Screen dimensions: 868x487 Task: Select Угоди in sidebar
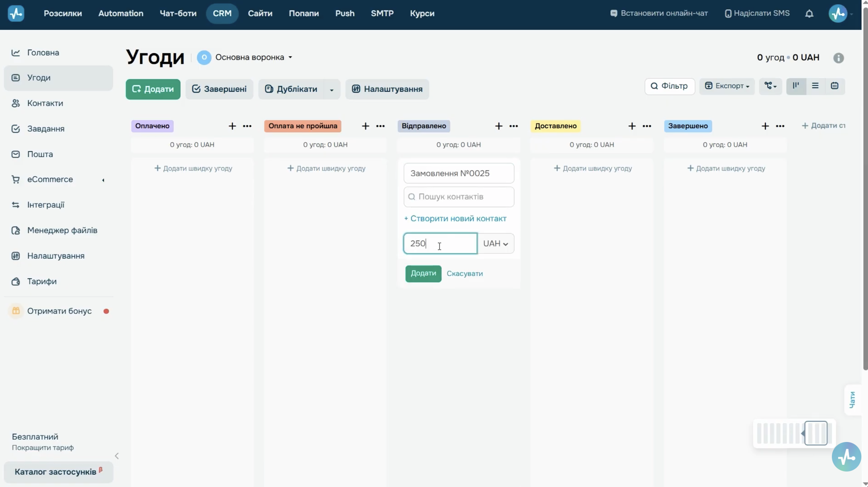tap(58, 78)
